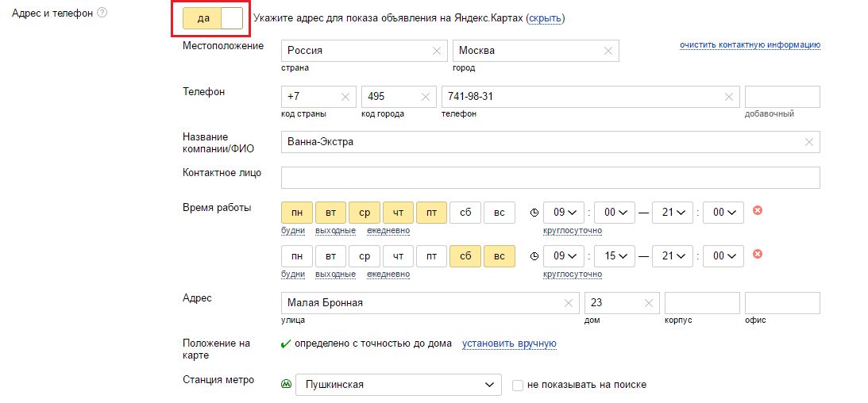Open the Пушкинская metro station dropdown
Screen dimensions: 868x403
click(x=398, y=385)
